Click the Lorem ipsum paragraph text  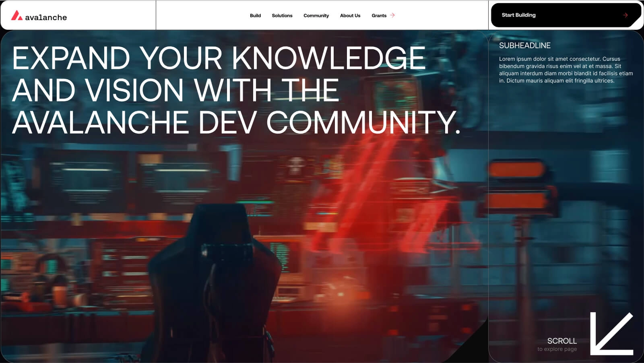click(566, 70)
